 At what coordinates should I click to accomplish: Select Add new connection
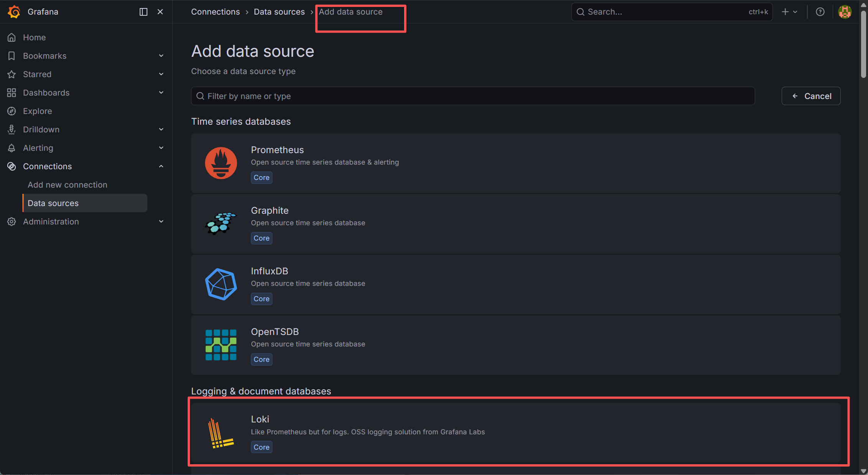[x=67, y=185]
